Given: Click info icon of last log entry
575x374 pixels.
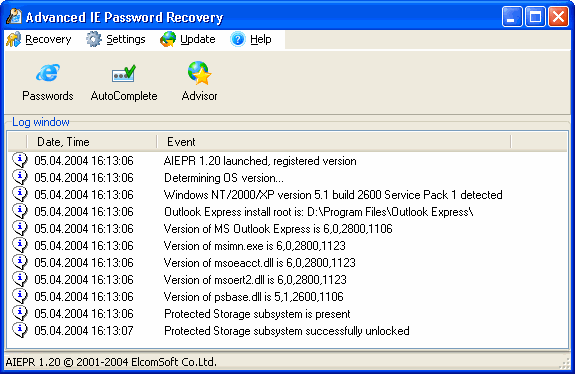Looking at the screenshot, I should point(20,330).
